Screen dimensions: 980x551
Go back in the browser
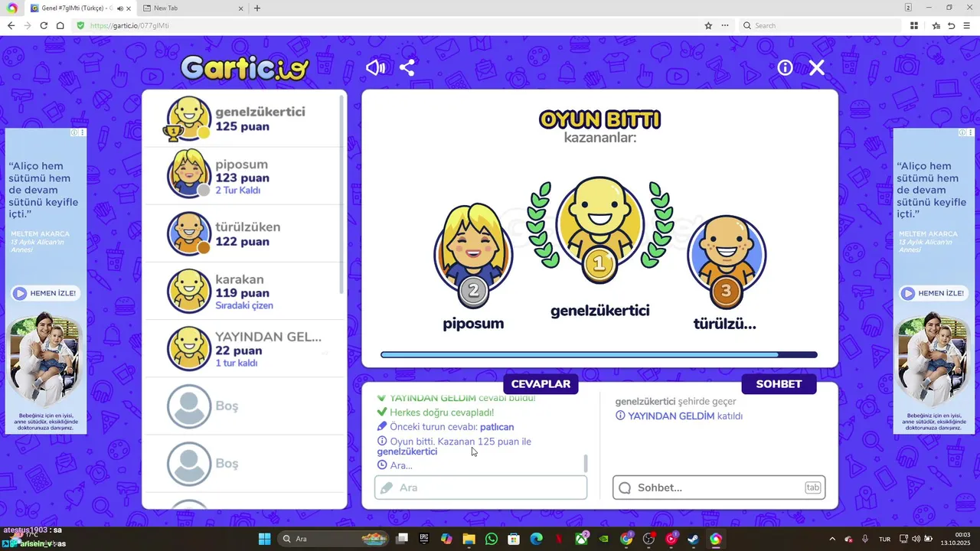coord(11,25)
